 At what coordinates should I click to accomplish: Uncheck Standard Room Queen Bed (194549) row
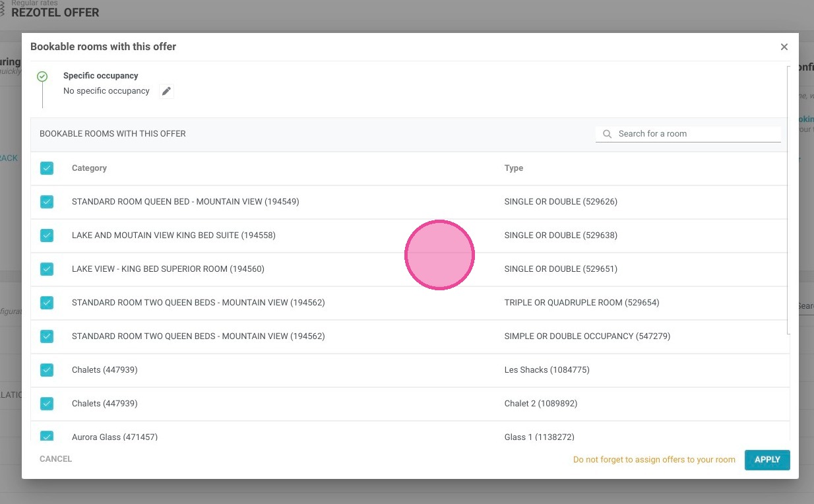(47, 202)
